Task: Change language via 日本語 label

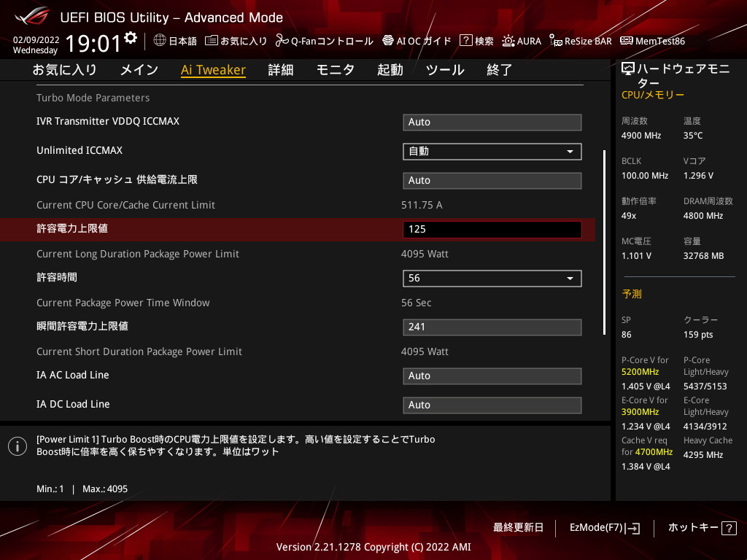Action: (182, 41)
